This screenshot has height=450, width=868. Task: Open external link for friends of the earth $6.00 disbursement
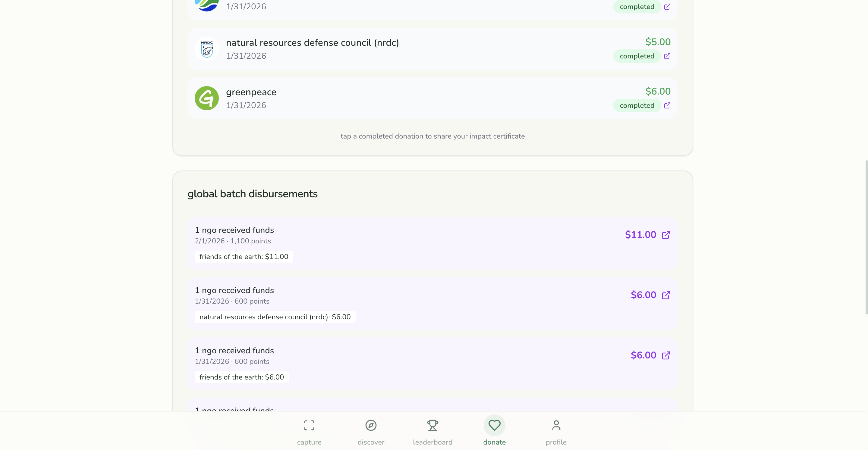click(x=666, y=355)
